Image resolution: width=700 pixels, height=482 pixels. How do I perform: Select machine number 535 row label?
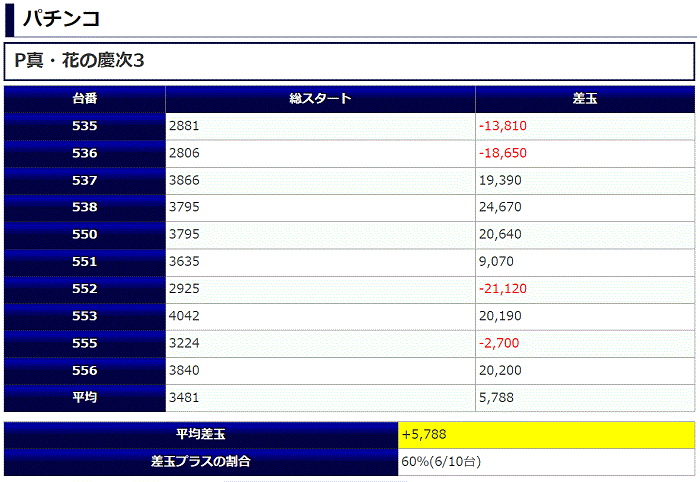[85, 126]
